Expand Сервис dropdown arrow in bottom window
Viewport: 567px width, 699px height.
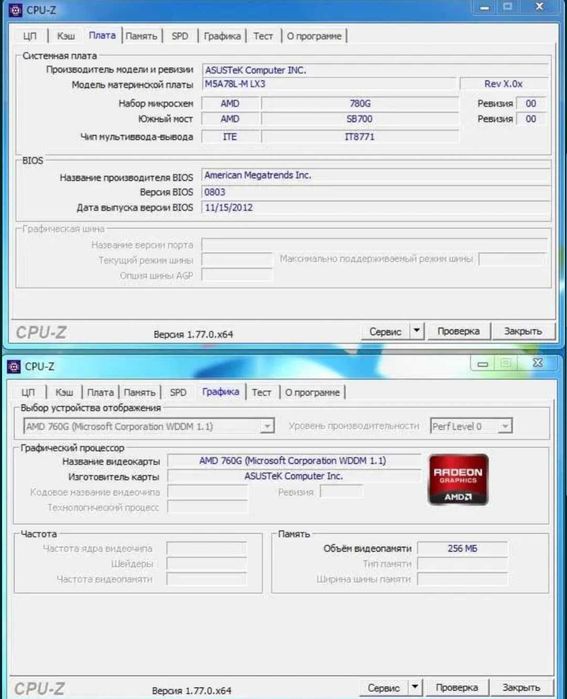coord(415,687)
